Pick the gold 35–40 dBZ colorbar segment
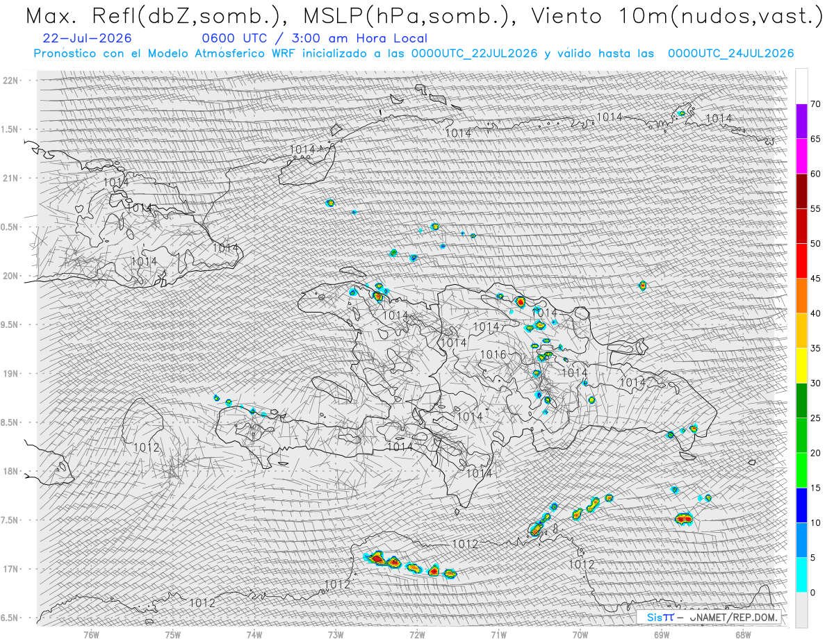Viewport: 834px width, 644px height. tap(801, 331)
